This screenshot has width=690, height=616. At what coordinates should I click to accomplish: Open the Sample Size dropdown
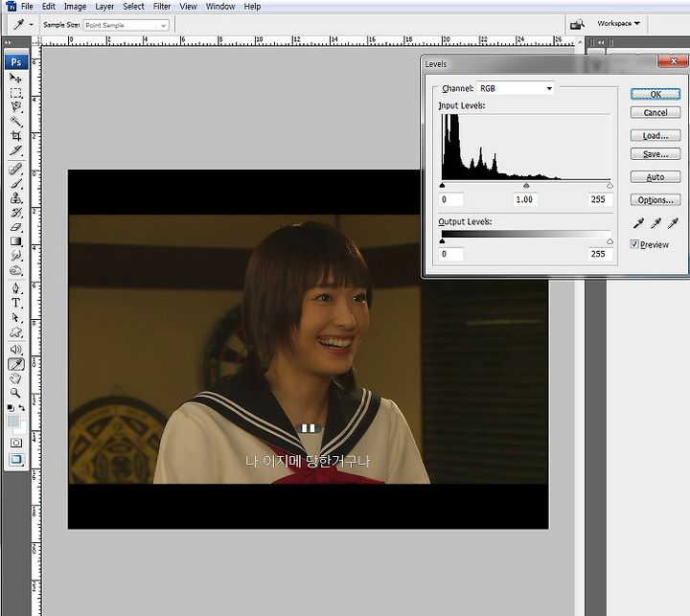(x=126, y=25)
